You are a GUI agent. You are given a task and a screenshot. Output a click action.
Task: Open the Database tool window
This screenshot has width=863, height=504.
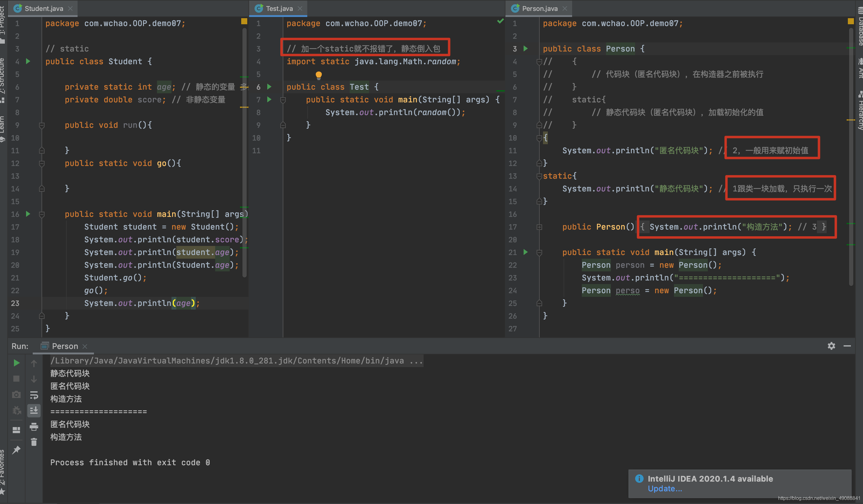tap(860, 26)
